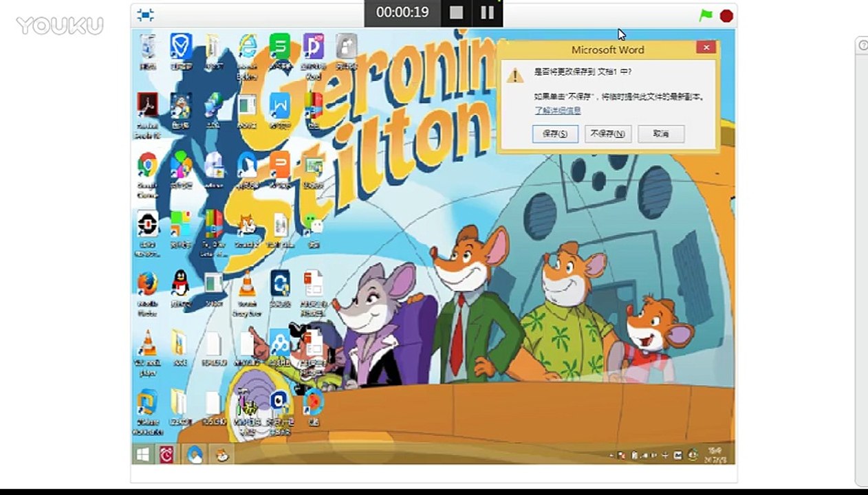
Task: Open the colorful tiles app icon
Action: (181, 224)
